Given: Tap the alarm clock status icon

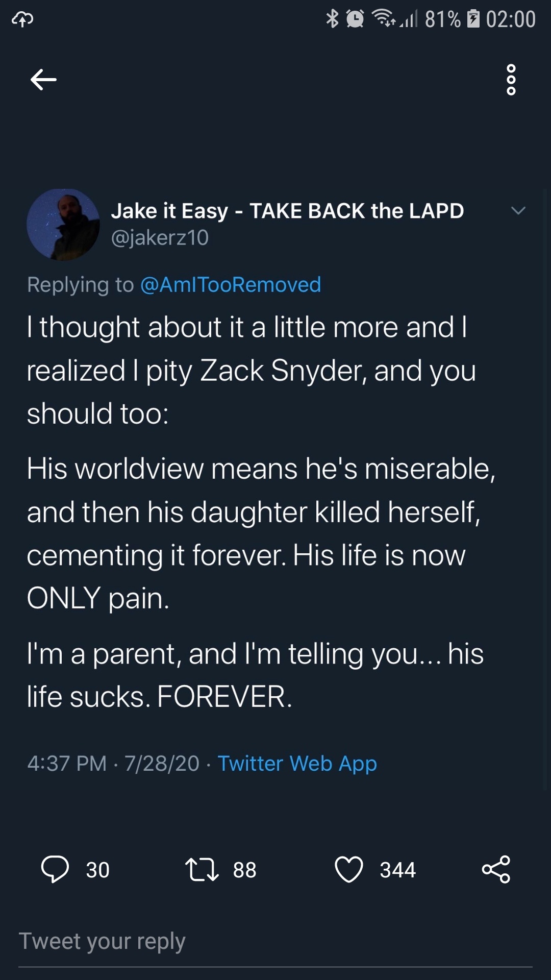Looking at the screenshot, I should pyautogui.click(x=355, y=19).
